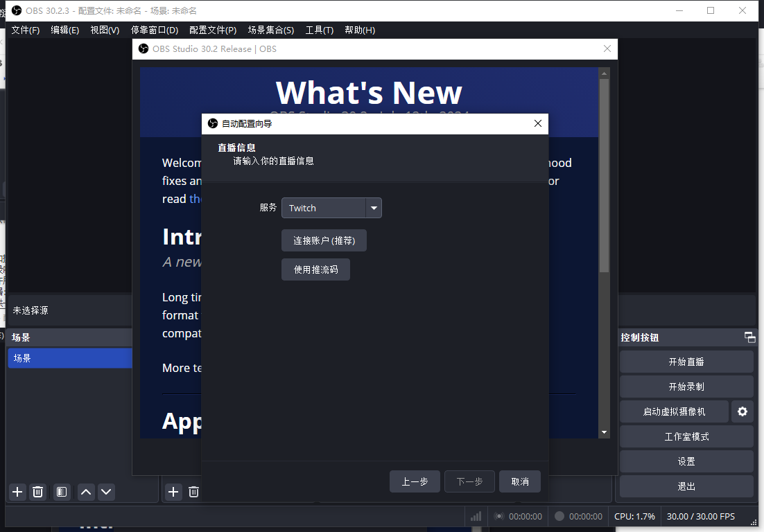The height and width of the screenshot is (532, 764).
Task: Open virtual camera settings gear icon
Action: point(742,411)
